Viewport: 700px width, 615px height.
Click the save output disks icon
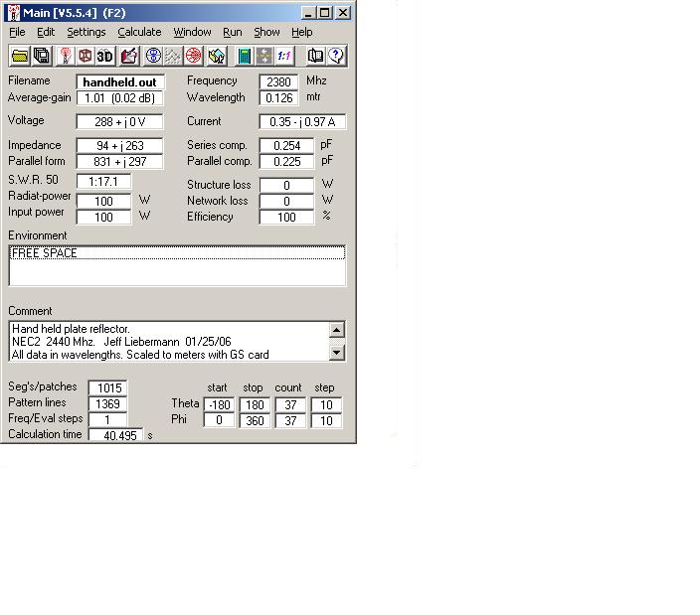[x=42, y=56]
